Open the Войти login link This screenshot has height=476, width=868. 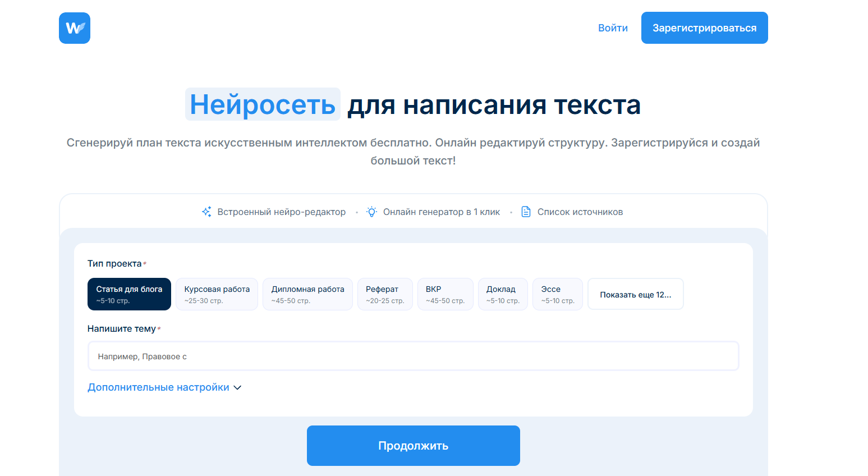[613, 28]
